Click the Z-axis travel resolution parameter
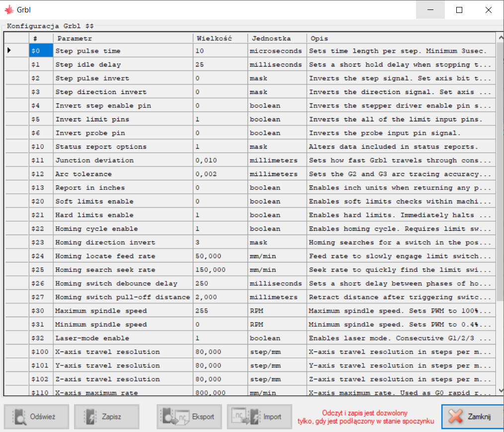 click(x=123, y=379)
